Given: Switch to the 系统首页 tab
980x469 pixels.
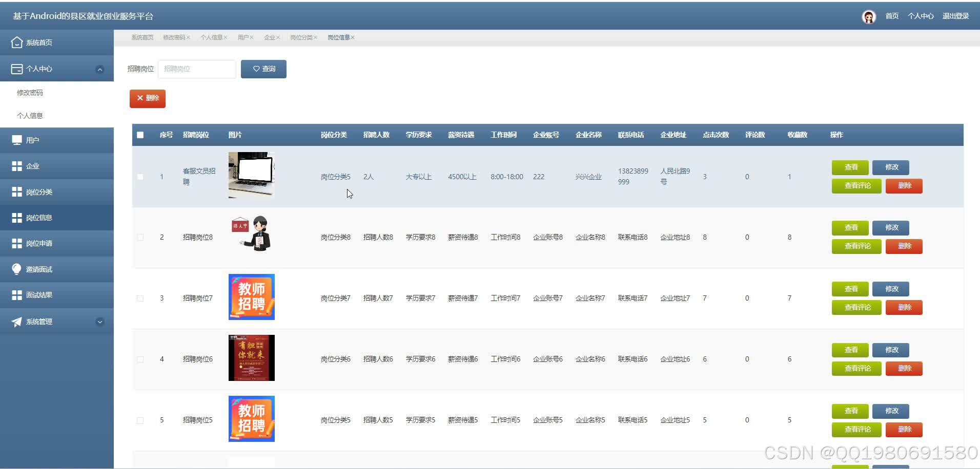Looking at the screenshot, I should [x=142, y=37].
